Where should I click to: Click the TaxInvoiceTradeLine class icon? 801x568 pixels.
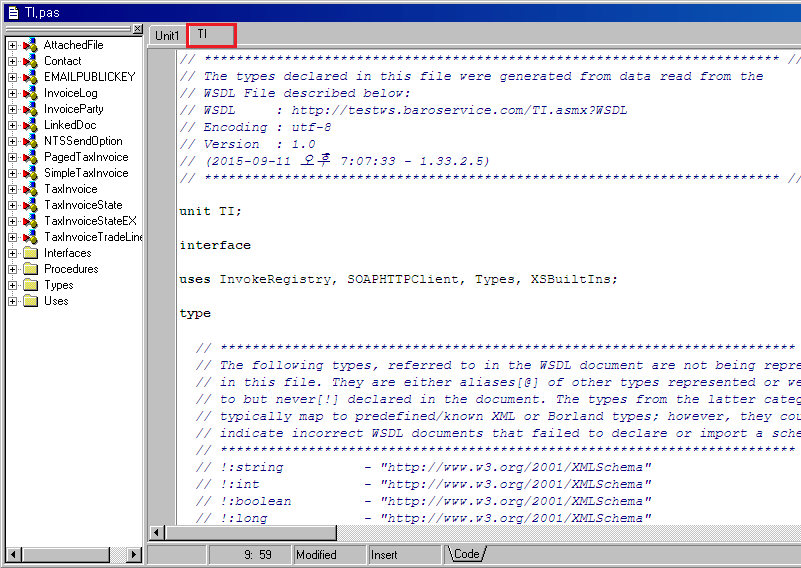point(31,237)
